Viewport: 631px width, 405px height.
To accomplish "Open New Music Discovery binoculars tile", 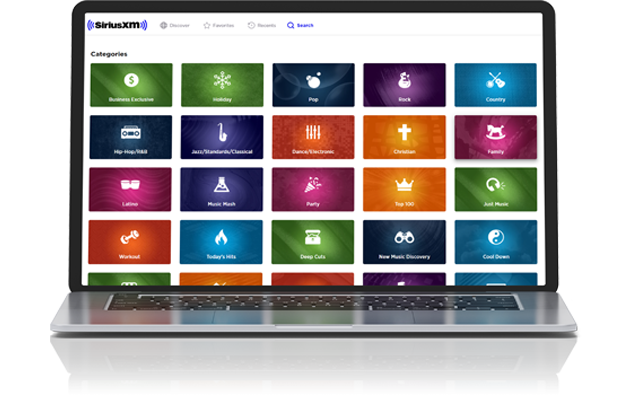I will click(404, 241).
